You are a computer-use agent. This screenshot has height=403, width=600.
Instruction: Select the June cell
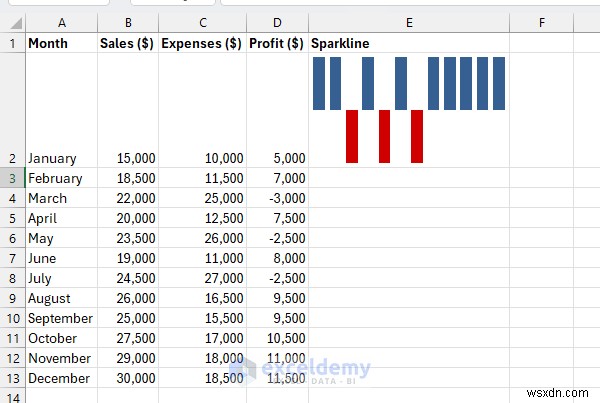62,258
